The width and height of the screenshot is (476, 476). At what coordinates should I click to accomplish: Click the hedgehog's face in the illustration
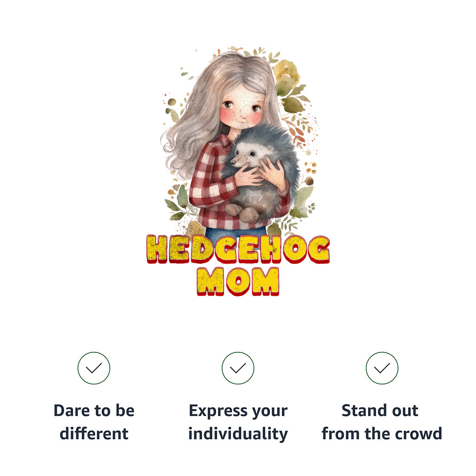pos(243,156)
